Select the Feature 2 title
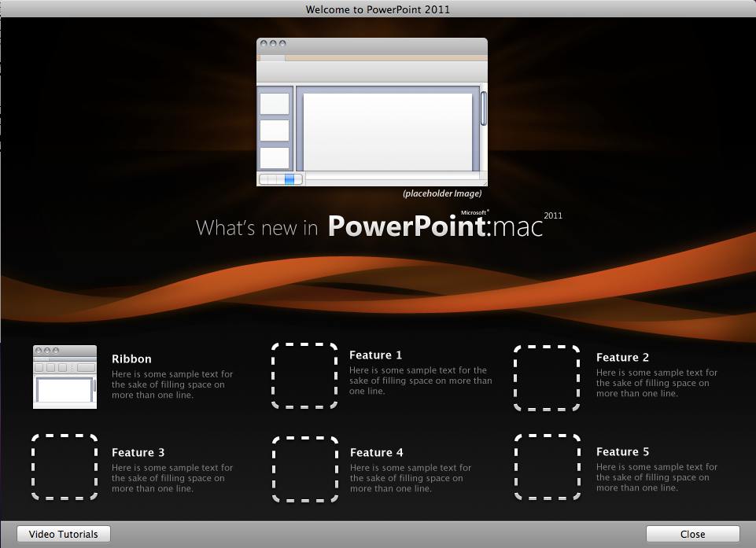The width and height of the screenshot is (756, 548). [622, 358]
